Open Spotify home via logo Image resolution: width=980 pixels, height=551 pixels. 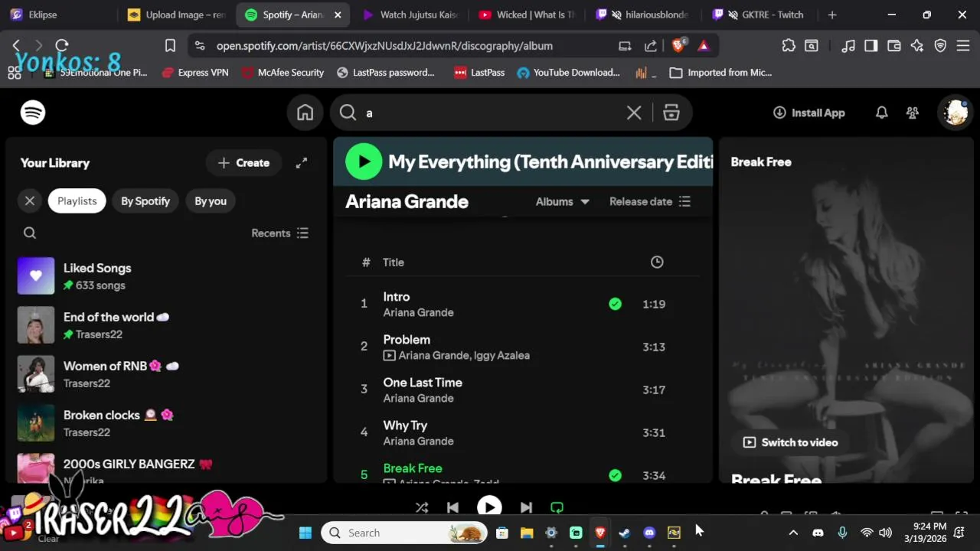[33, 112]
